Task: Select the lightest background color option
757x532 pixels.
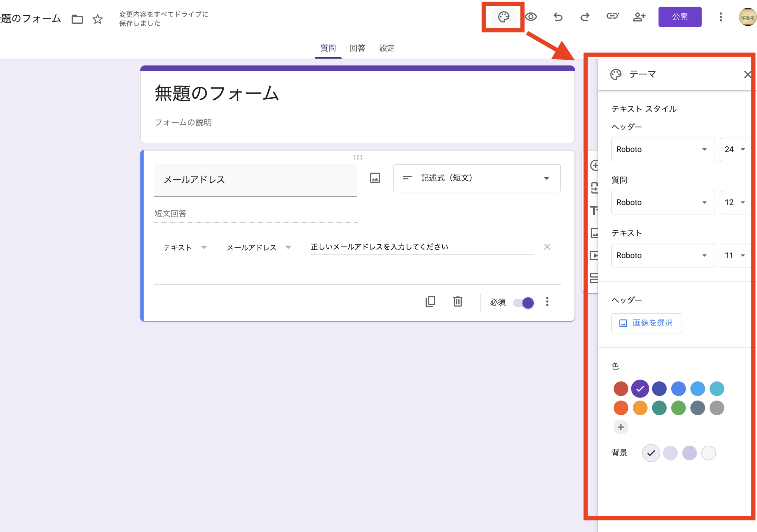Action: [x=709, y=453]
